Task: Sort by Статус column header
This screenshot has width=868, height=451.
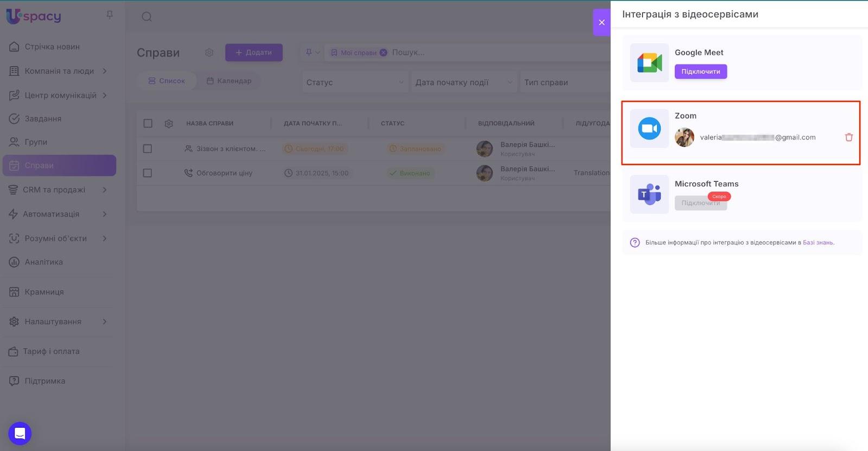Action: (x=393, y=124)
